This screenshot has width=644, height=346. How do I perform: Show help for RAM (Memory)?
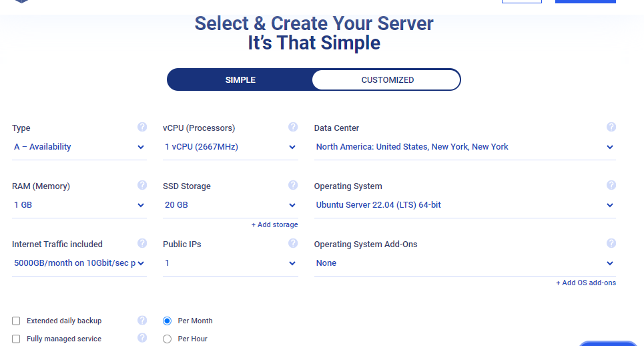pyautogui.click(x=142, y=185)
